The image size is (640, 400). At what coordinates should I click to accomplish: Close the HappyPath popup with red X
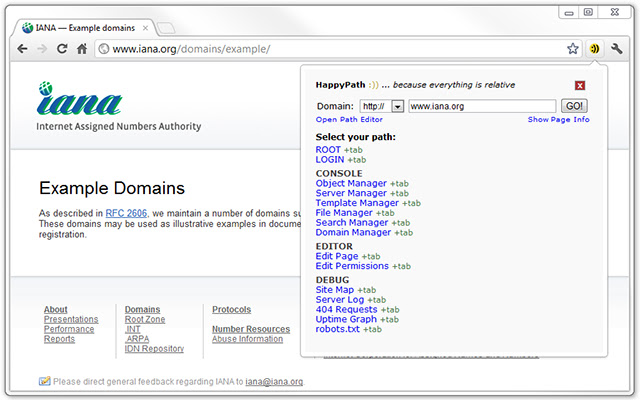(x=580, y=85)
